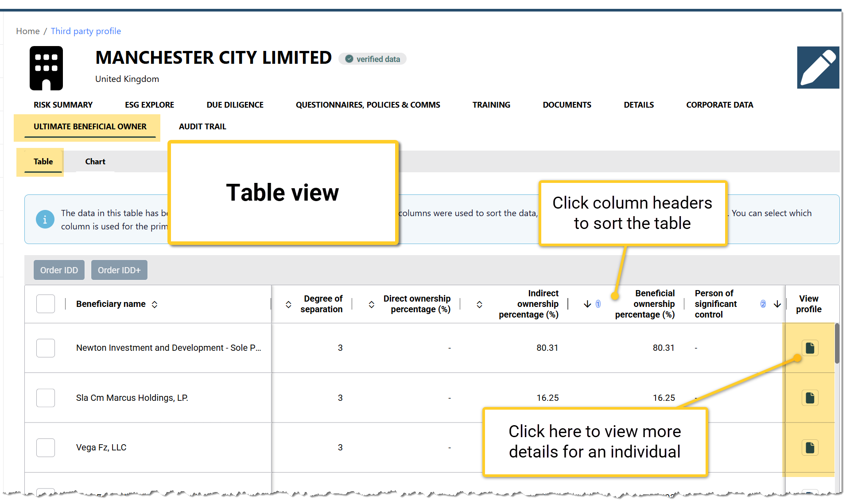Open view profile for Vega Fz, LLC
The width and height of the screenshot is (846, 504).
click(x=810, y=448)
